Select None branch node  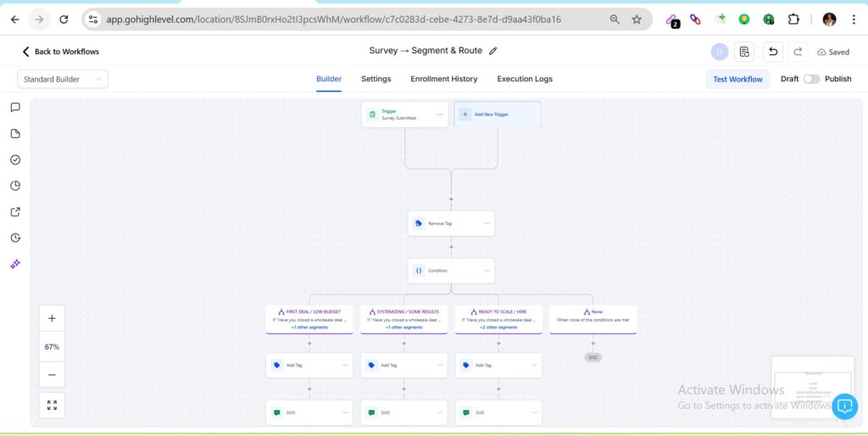pyautogui.click(x=593, y=319)
